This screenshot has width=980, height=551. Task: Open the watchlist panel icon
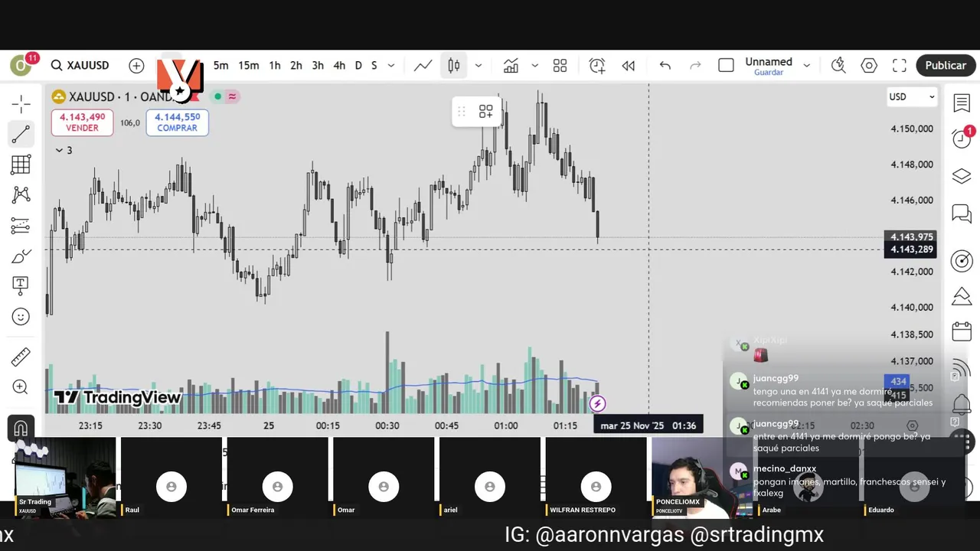click(962, 103)
